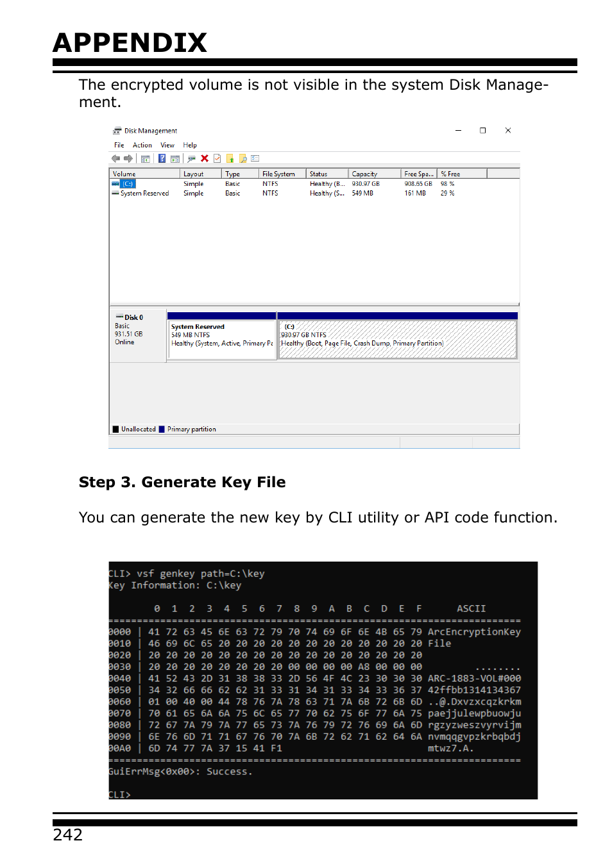
Task: Maximize the Disk Management window
Action: (x=483, y=130)
